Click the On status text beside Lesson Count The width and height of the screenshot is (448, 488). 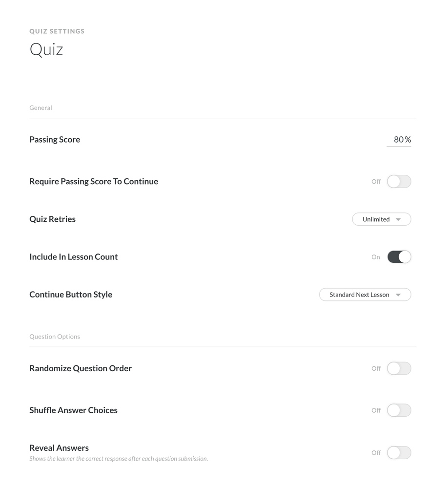coord(375,257)
